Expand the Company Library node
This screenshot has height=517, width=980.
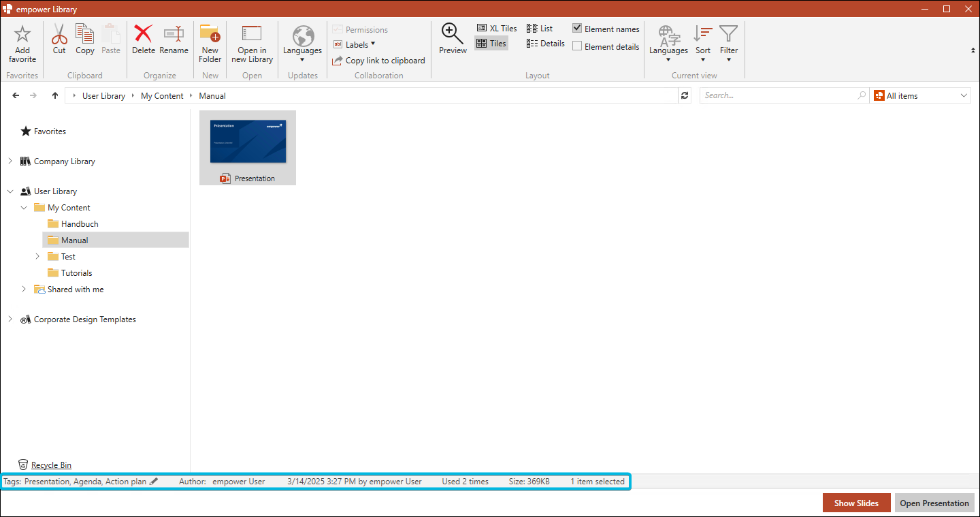coord(10,161)
